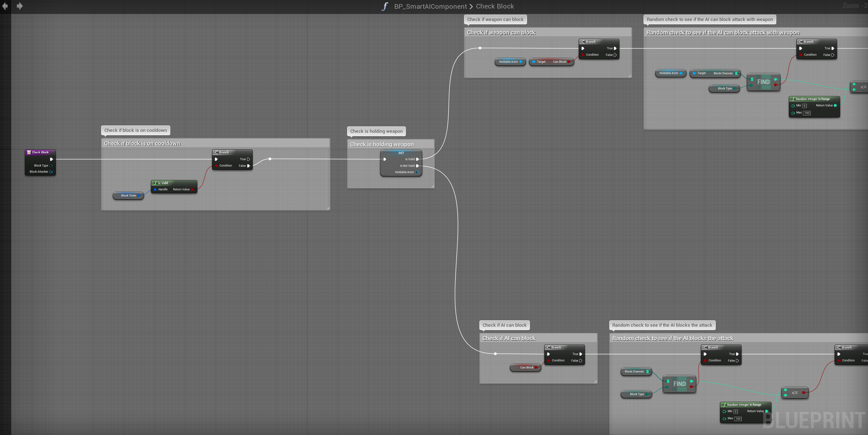Select the 'Check is holding weapon' comment title
This screenshot has width=868, height=435.
pos(382,144)
